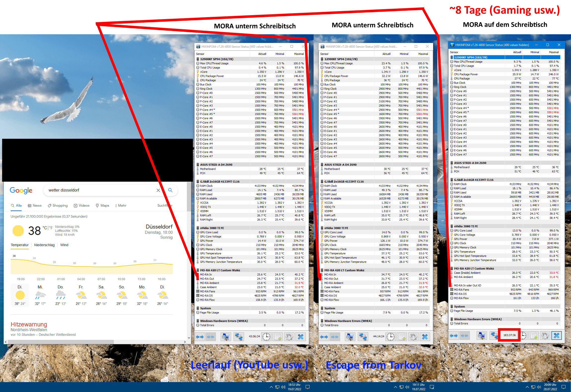Screen dimensions: 571x392
Task: Show hidden tray icons beside 20:09 Uhr clock
Action: click(527, 387)
